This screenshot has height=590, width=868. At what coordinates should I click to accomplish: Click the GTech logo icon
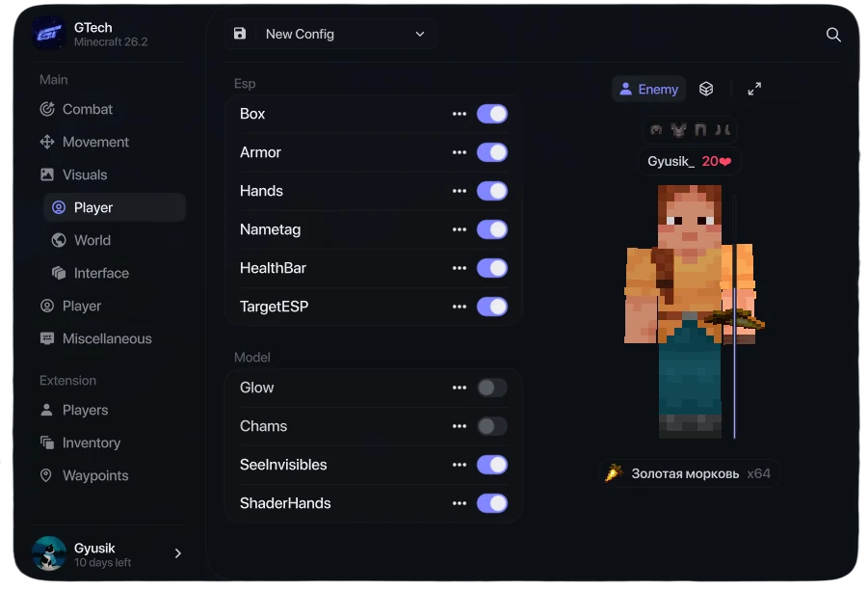point(49,34)
